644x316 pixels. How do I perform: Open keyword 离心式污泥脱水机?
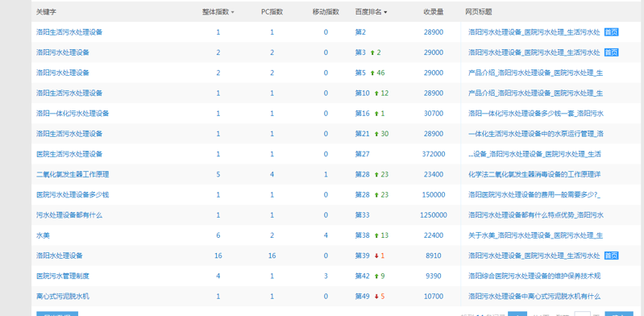(63, 297)
